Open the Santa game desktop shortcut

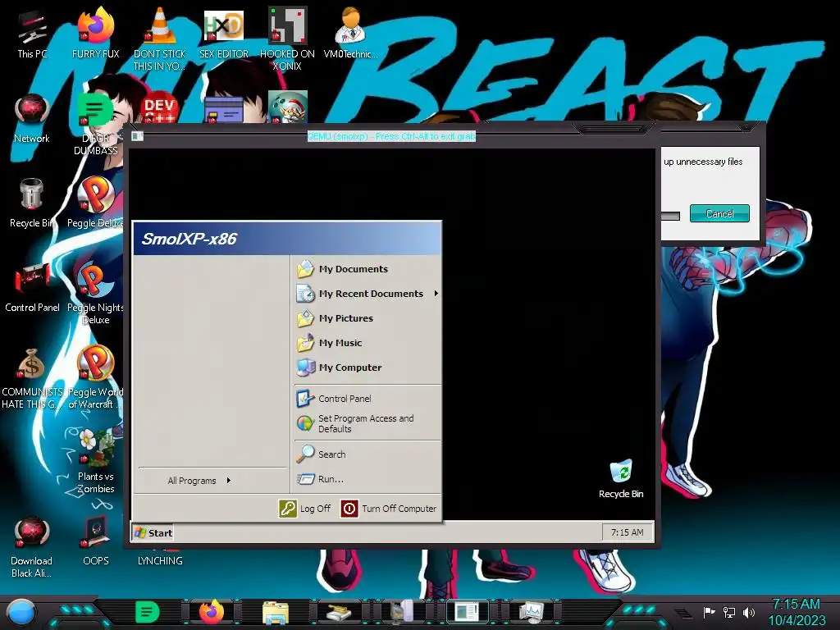(x=287, y=107)
